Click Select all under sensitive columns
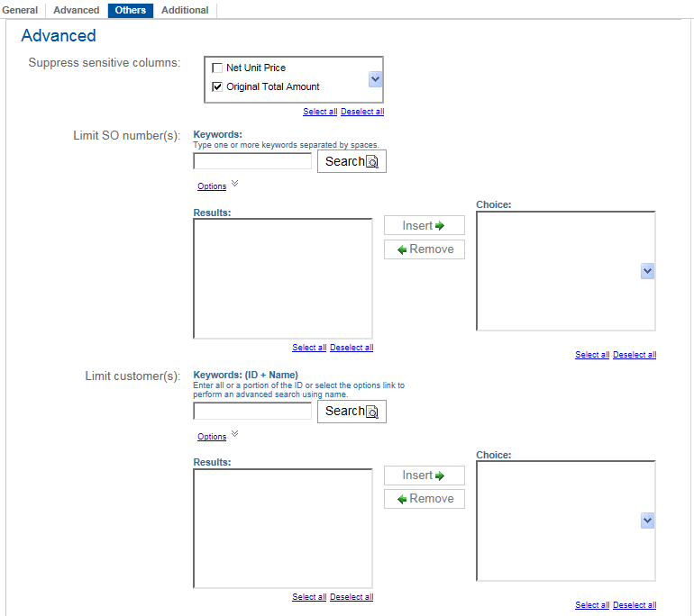Screen dimensions: 694x616 tap(320, 112)
